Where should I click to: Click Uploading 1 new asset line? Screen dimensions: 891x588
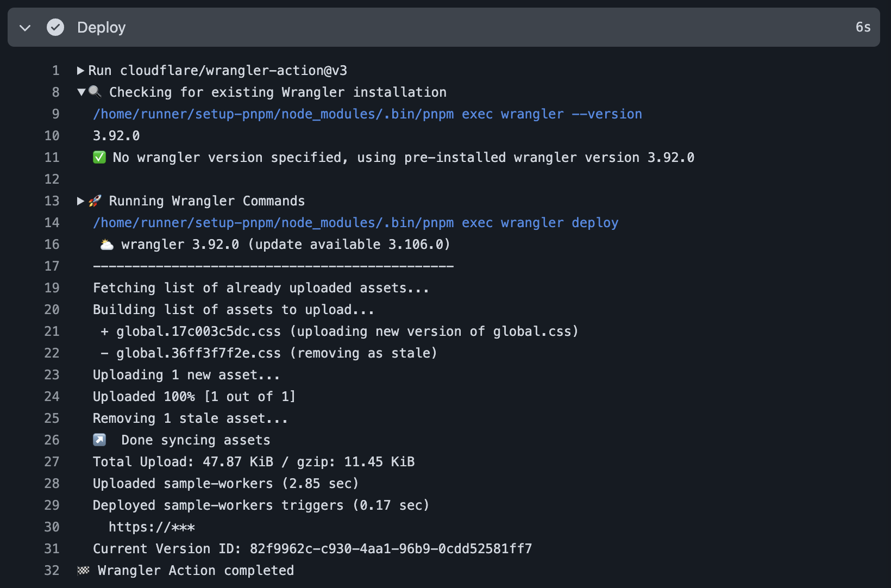tap(186, 375)
